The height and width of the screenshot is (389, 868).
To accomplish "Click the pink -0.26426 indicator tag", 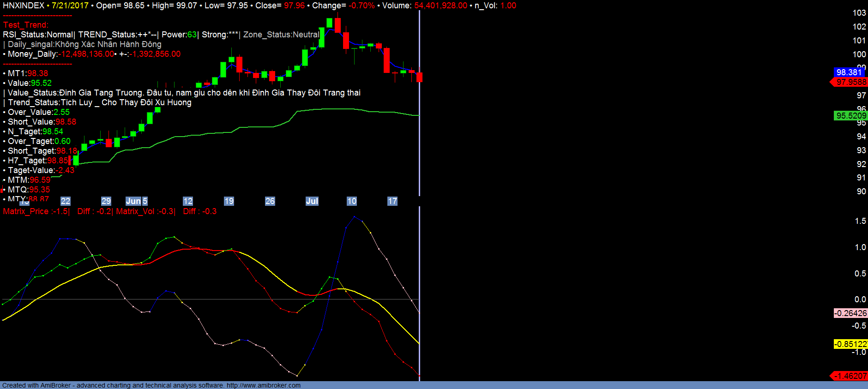I will pyautogui.click(x=850, y=313).
